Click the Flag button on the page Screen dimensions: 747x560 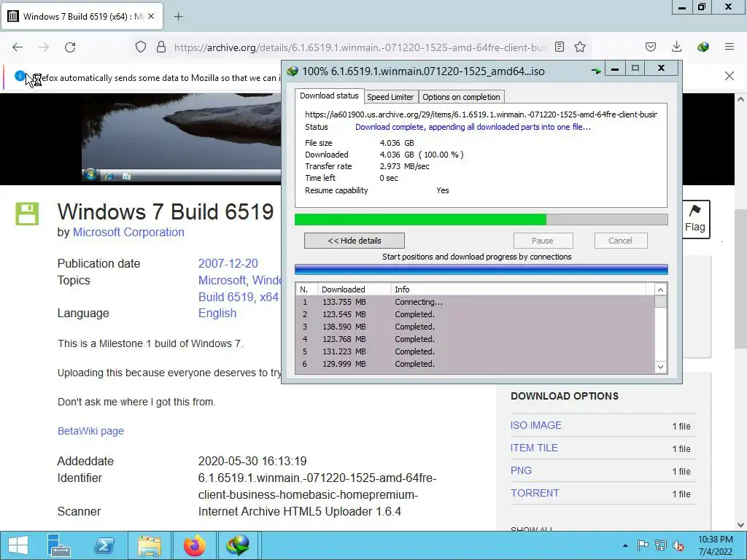tap(695, 219)
